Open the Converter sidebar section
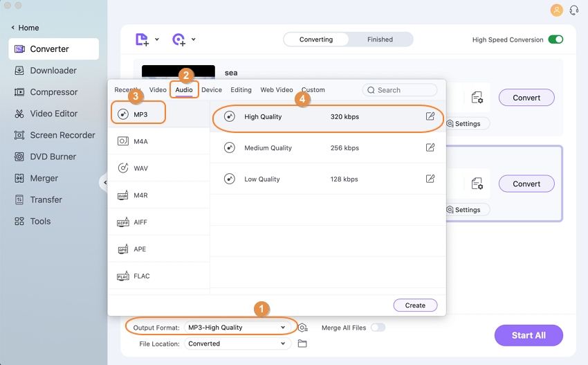This screenshot has height=365, width=588. 54,48
